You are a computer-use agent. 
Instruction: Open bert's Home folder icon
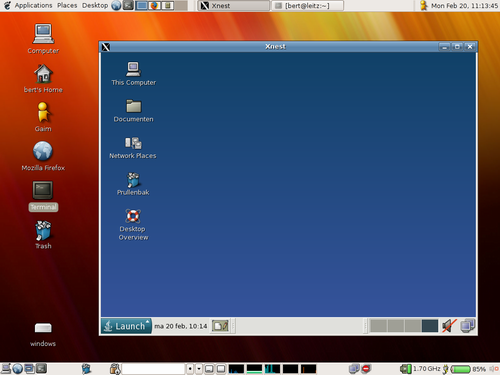pos(43,78)
